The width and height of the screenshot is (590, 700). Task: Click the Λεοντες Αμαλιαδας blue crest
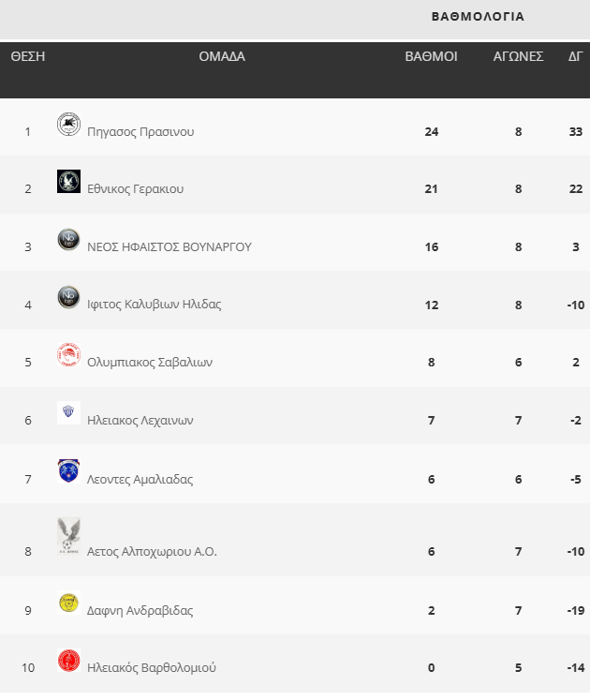68,471
